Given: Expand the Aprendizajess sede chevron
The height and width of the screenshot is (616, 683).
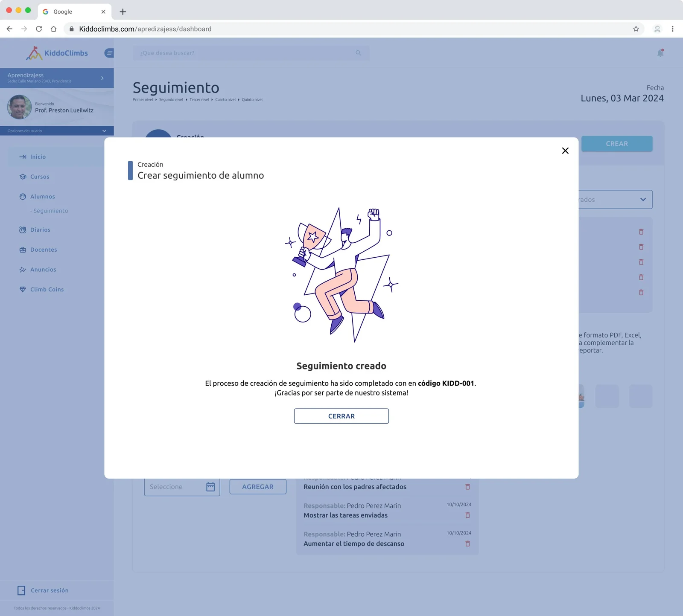Looking at the screenshot, I should (102, 78).
